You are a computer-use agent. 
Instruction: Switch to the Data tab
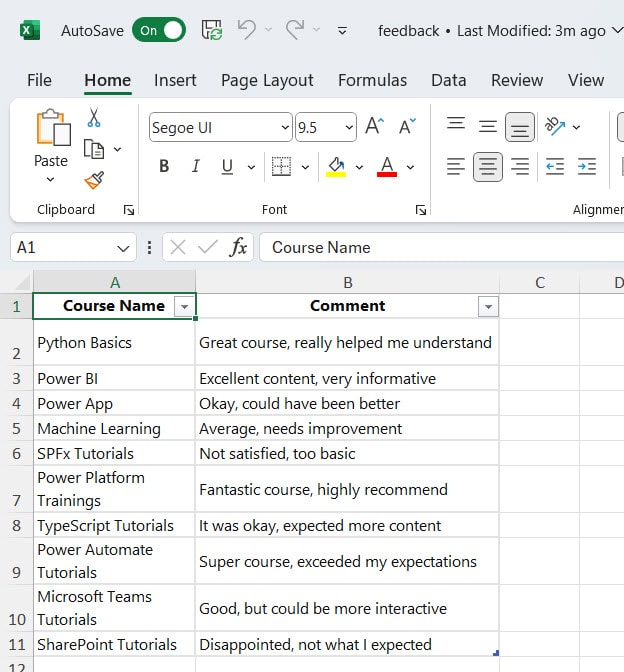coord(448,80)
